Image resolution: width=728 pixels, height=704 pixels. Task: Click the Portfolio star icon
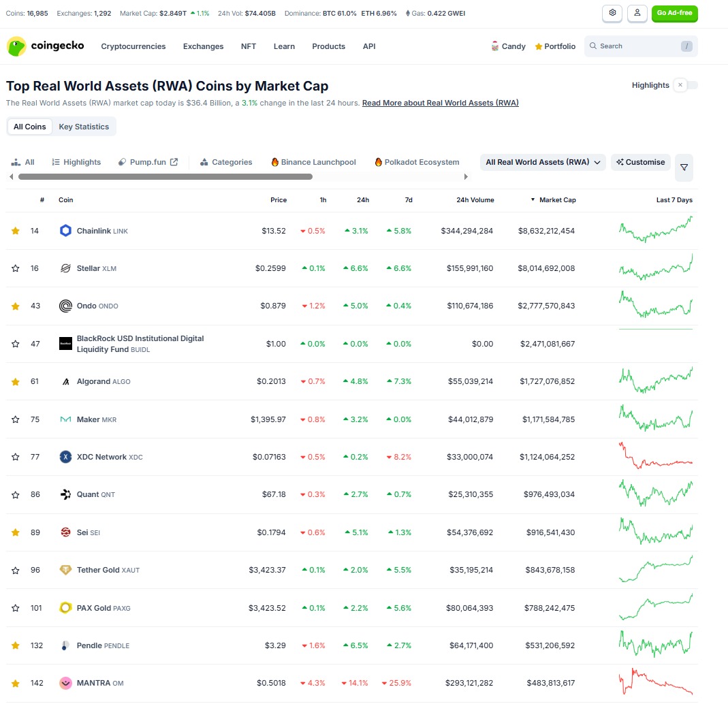coord(539,46)
